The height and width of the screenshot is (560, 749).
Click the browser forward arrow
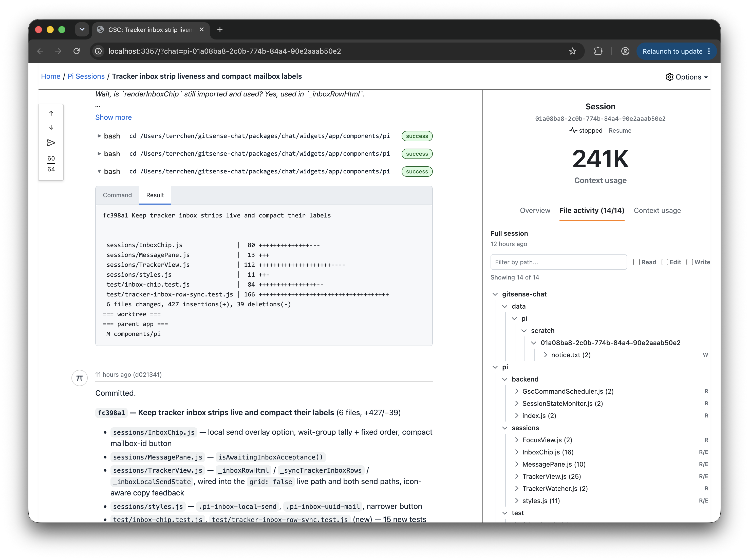tap(58, 51)
